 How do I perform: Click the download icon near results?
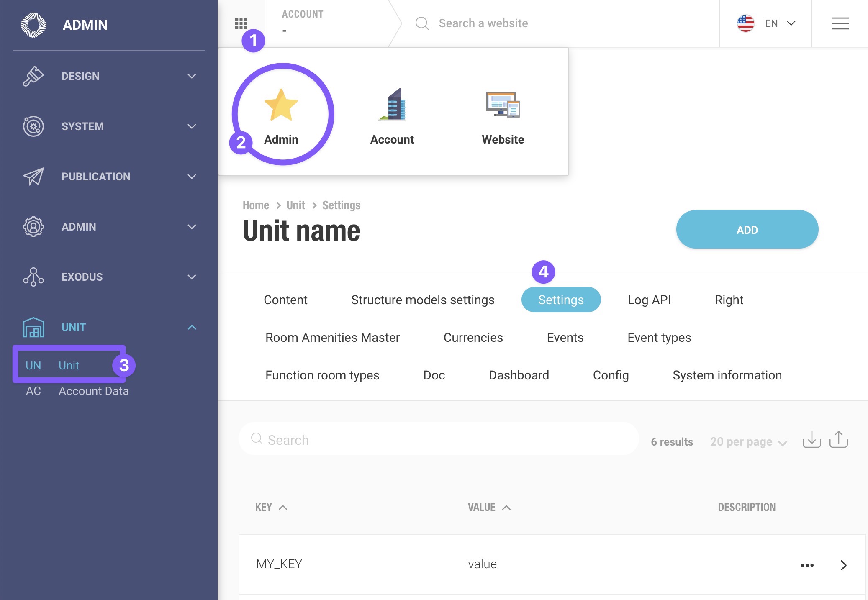(812, 440)
